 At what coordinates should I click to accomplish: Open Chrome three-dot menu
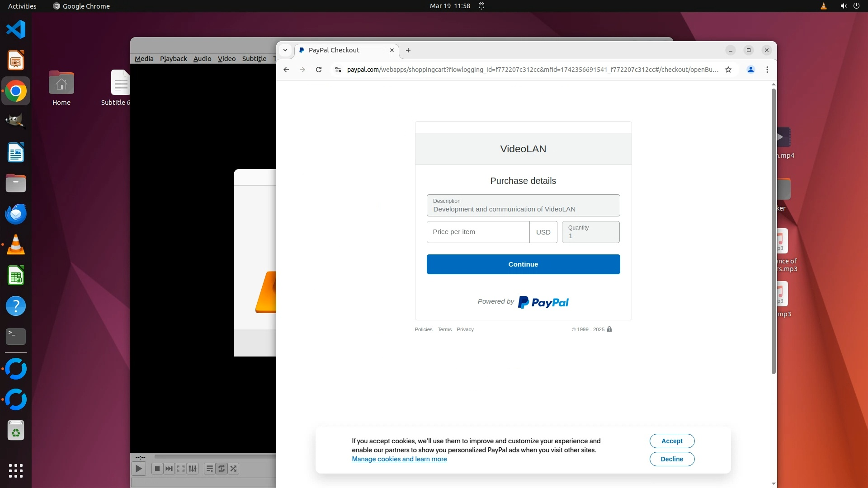tap(767, 70)
